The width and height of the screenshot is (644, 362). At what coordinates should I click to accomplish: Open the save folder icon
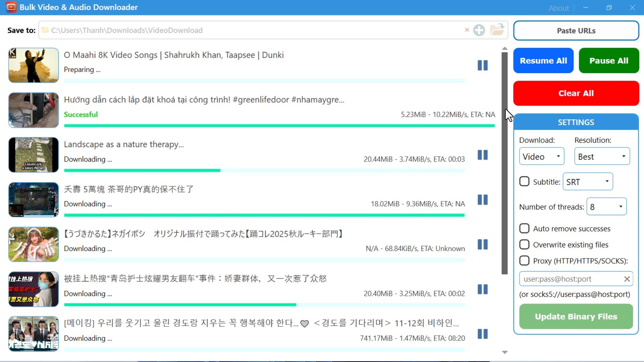point(497,30)
